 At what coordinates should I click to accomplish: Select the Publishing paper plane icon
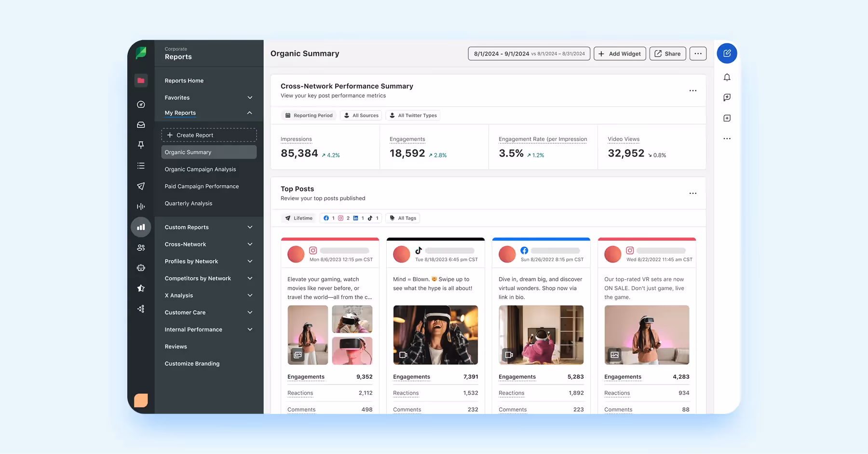coord(141,186)
